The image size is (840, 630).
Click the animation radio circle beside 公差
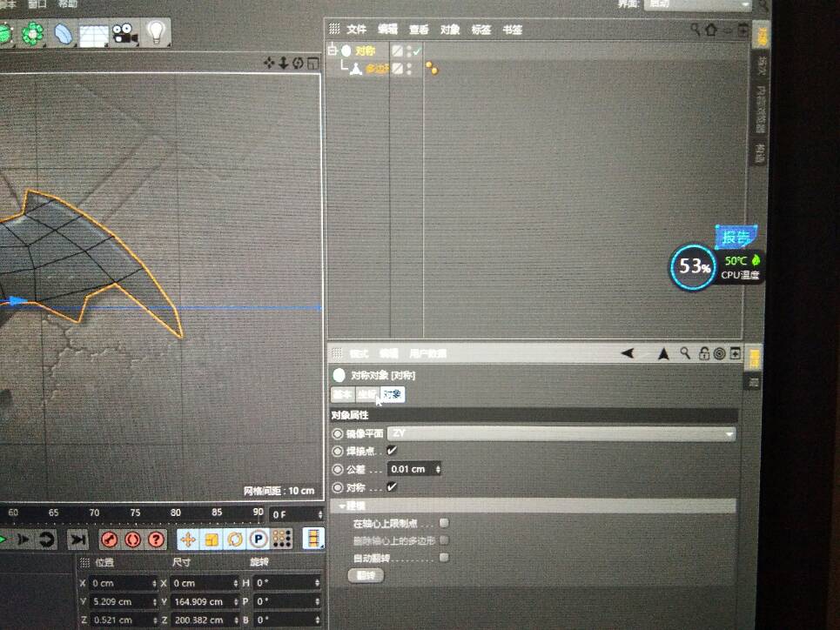[x=338, y=469]
